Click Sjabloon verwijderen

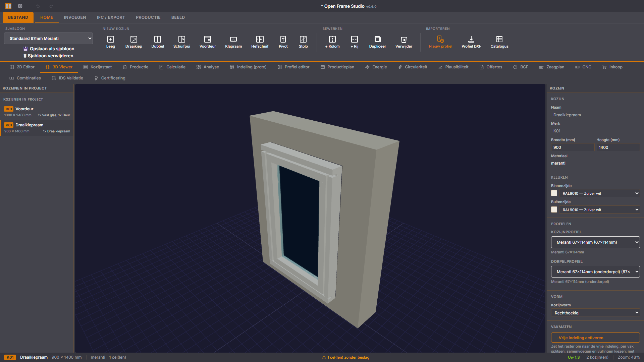pos(48,56)
